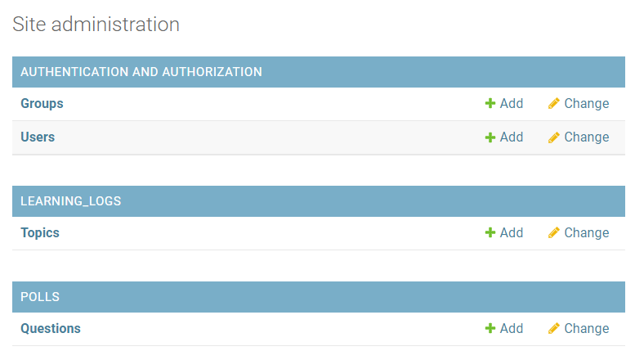
Task: Click the pencil icon in the Groups row
Action: tap(554, 104)
